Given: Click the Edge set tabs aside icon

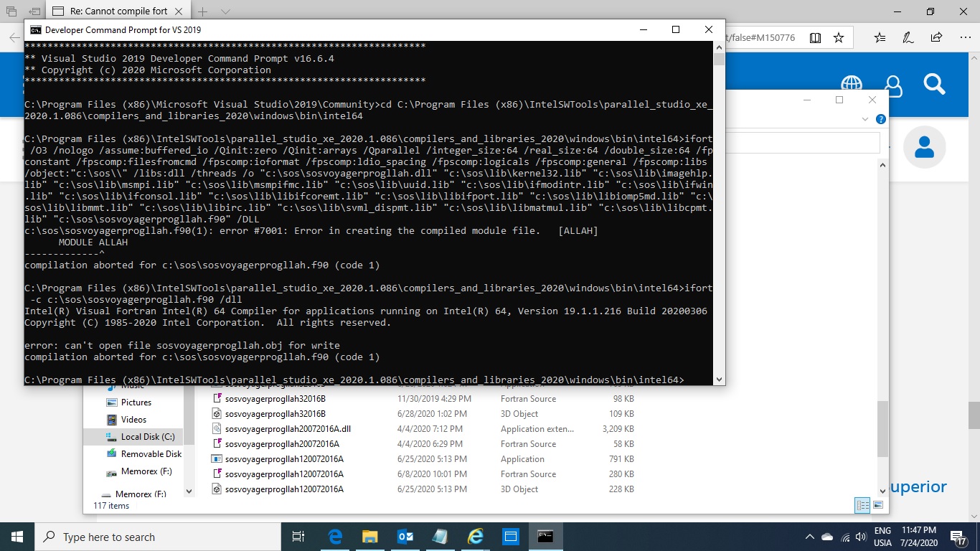Looking at the screenshot, I should coord(35,11).
